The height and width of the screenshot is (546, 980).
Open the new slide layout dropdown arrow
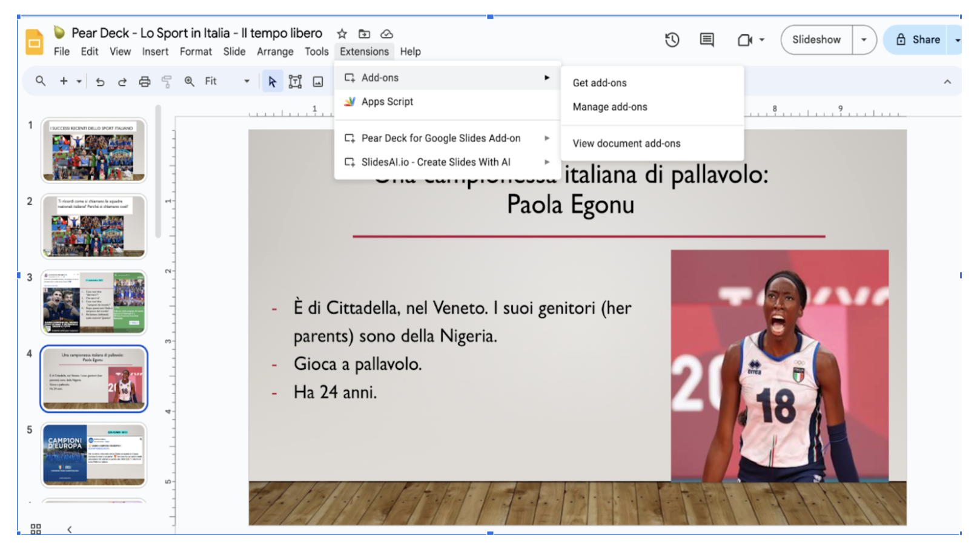point(79,81)
